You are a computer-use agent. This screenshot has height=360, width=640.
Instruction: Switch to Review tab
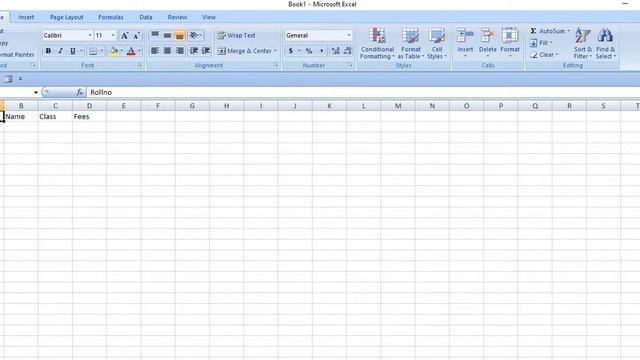tap(177, 17)
